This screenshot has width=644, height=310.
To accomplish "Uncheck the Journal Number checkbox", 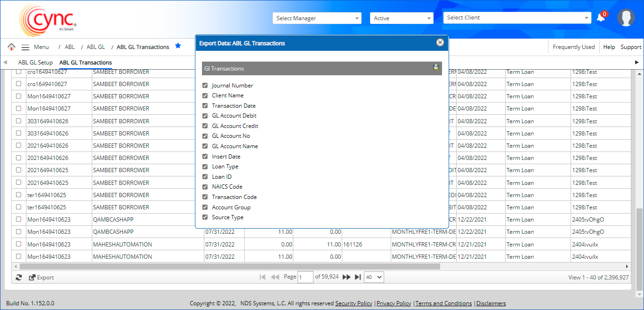I will (205, 85).
